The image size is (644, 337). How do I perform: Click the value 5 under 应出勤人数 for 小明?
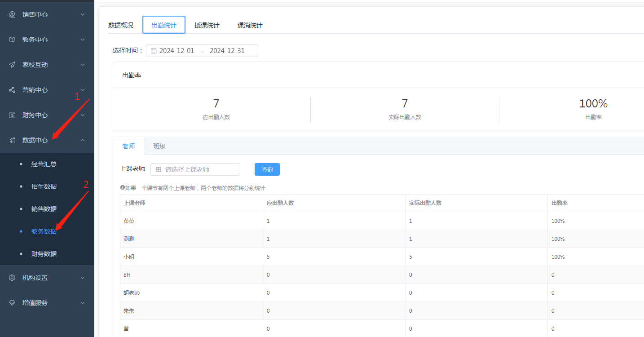pyautogui.click(x=269, y=257)
